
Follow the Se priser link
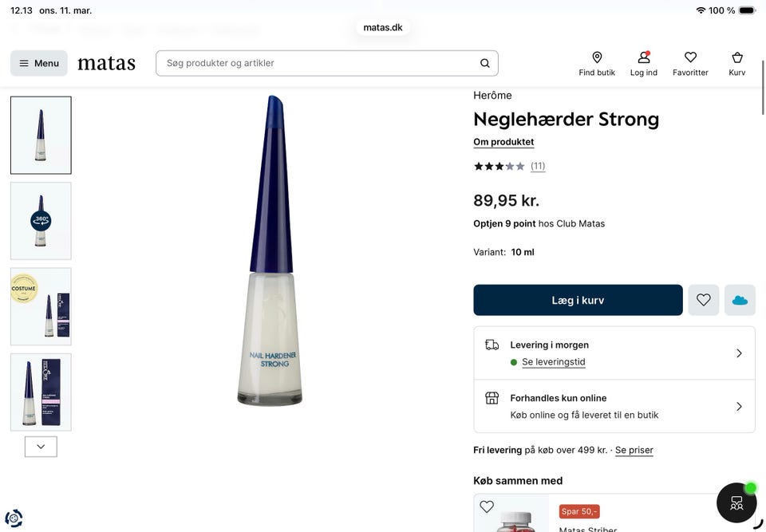(634, 450)
